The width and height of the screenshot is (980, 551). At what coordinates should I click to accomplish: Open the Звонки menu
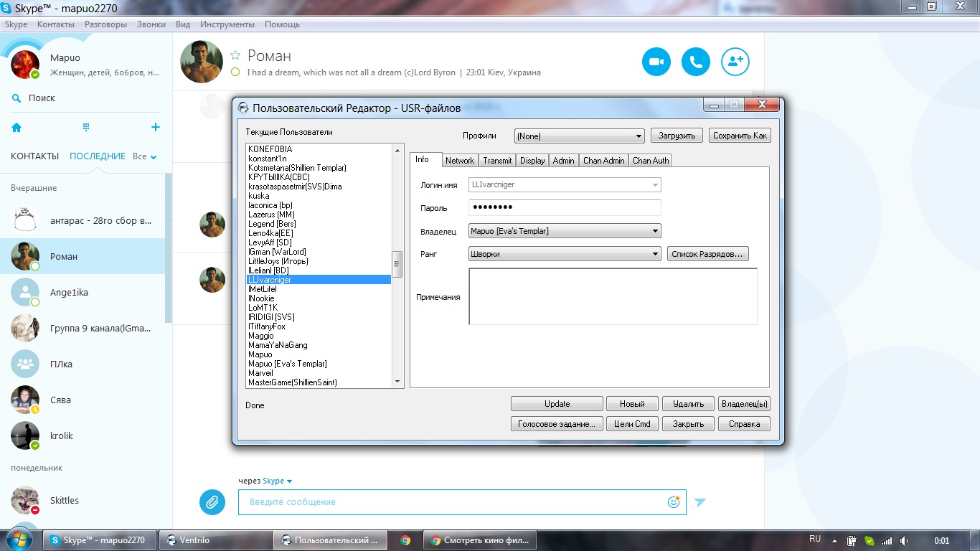151,24
